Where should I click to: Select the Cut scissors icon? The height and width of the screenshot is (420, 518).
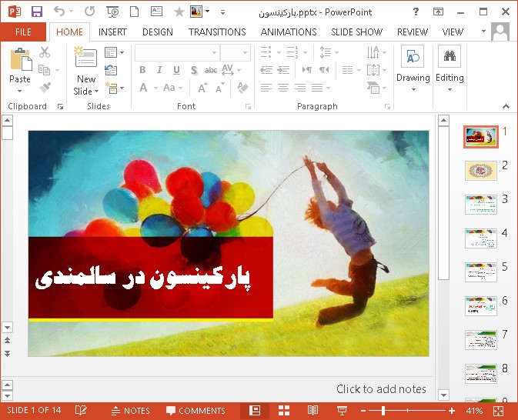(x=45, y=52)
